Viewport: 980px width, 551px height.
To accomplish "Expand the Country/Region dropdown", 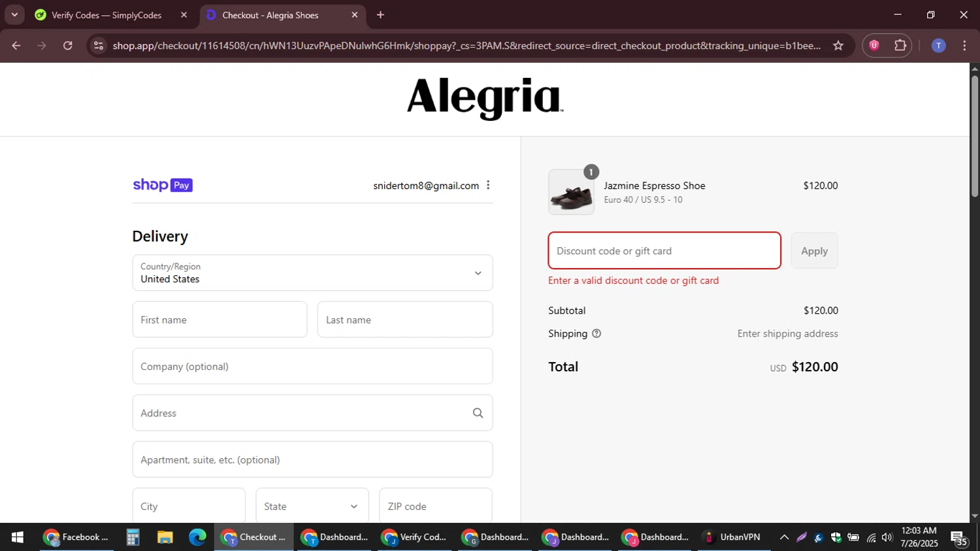I will [312, 273].
